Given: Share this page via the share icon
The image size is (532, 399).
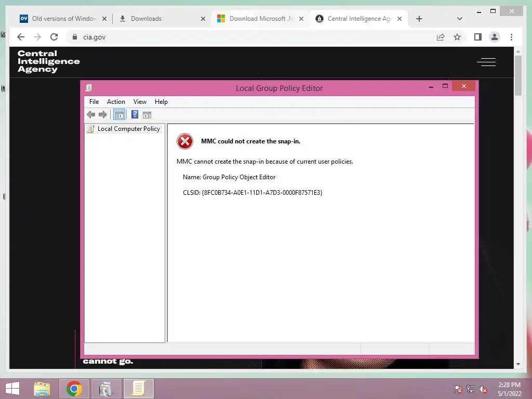Looking at the screenshot, I should click(441, 37).
